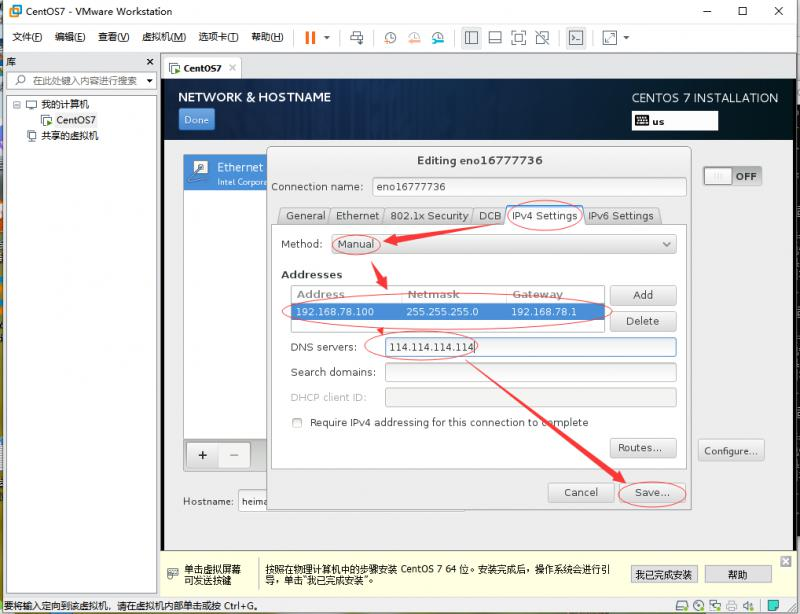Click the 帮助 button in the hint bar
The height and width of the screenshot is (614, 800).
pyautogui.click(x=738, y=575)
